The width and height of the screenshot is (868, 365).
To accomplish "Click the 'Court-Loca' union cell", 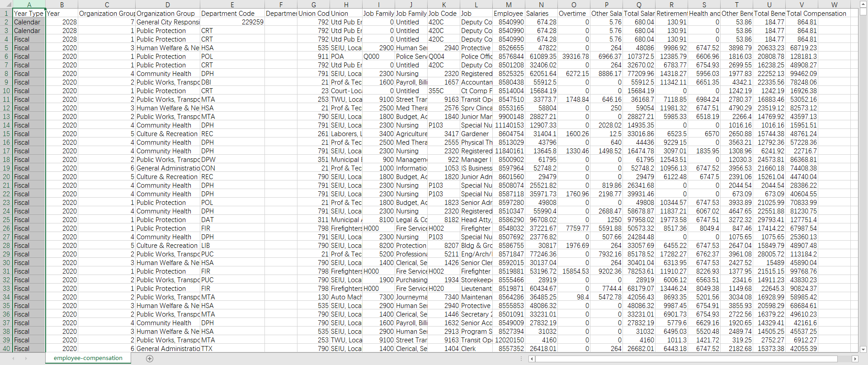I will [x=346, y=91].
